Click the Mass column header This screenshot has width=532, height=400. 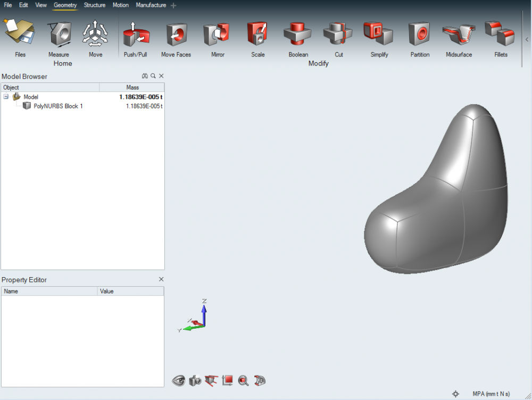[132, 87]
